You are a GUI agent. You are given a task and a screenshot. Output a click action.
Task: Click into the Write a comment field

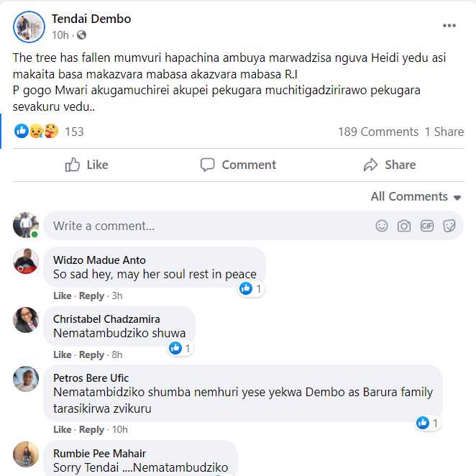click(209, 226)
